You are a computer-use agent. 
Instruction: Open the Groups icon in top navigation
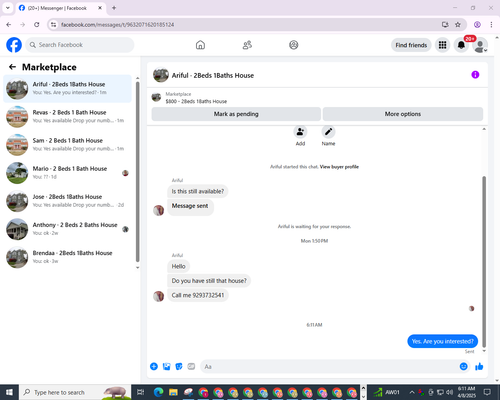[294, 45]
